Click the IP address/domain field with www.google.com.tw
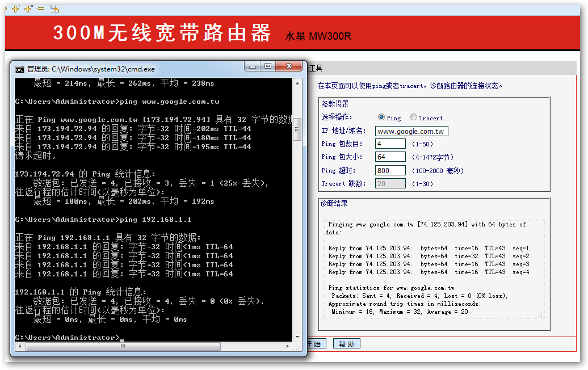The width and height of the screenshot is (588, 370). (x=411, y=131)
